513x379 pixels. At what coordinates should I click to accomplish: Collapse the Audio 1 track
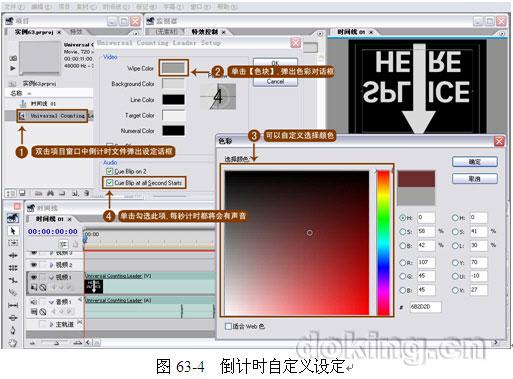coord(51,302)
